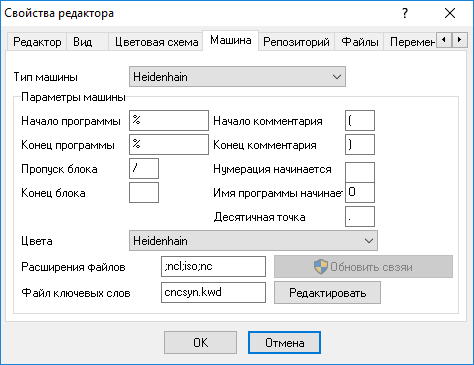Click the Десятичная точка field

(360, 216)
